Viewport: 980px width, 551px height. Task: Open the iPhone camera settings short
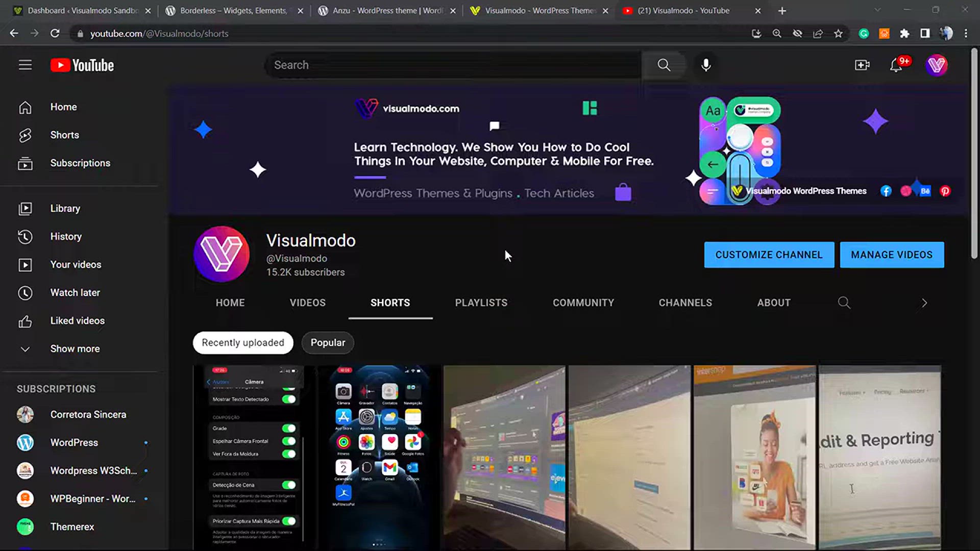tap(254, 458)
